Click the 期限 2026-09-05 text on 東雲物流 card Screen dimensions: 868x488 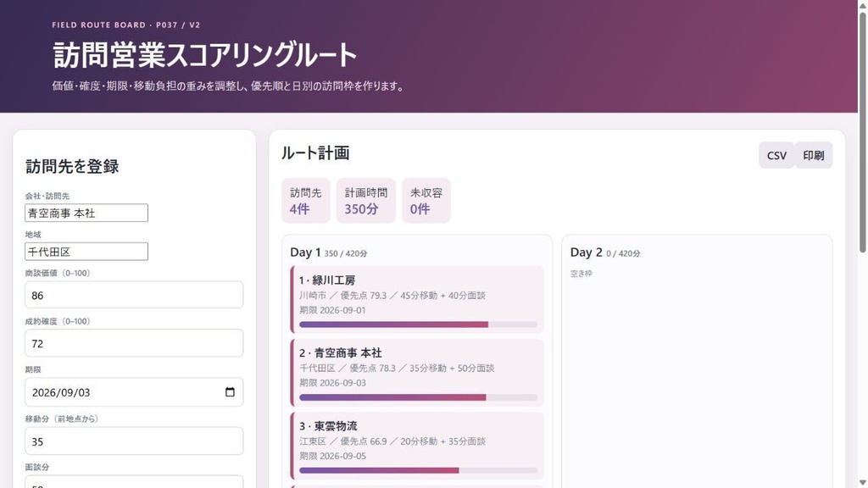[332, 456]
